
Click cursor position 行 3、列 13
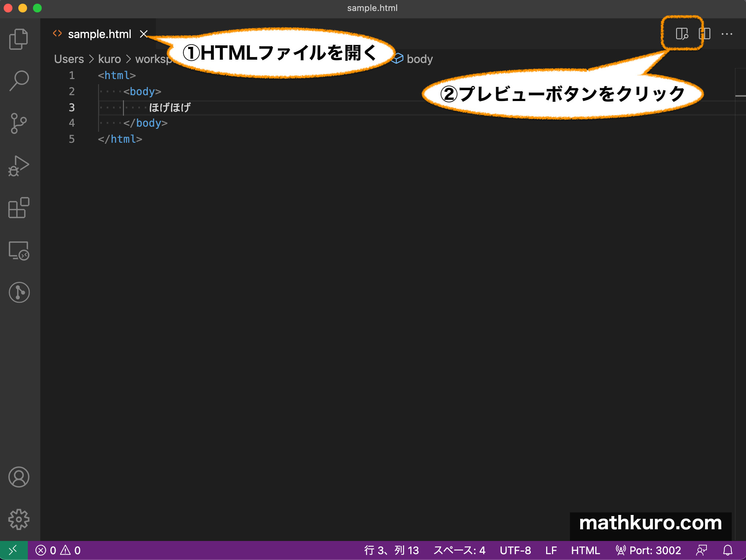391,550
